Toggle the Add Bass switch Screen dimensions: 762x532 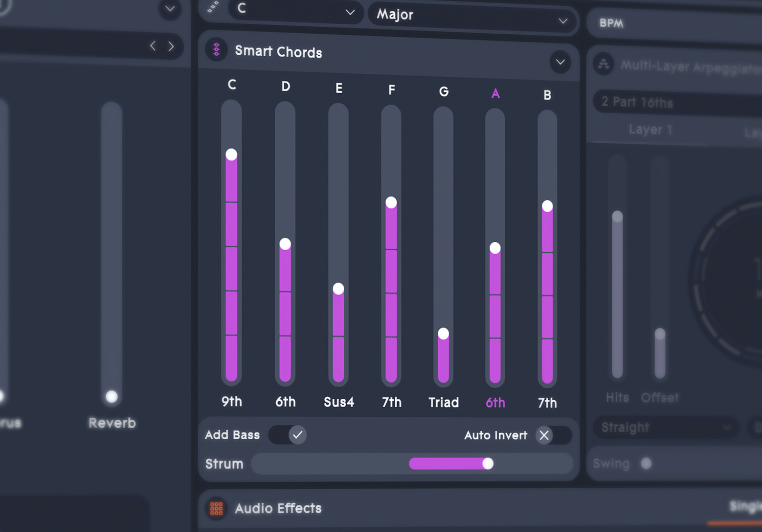pyautogui.click(x=288, y=434)
